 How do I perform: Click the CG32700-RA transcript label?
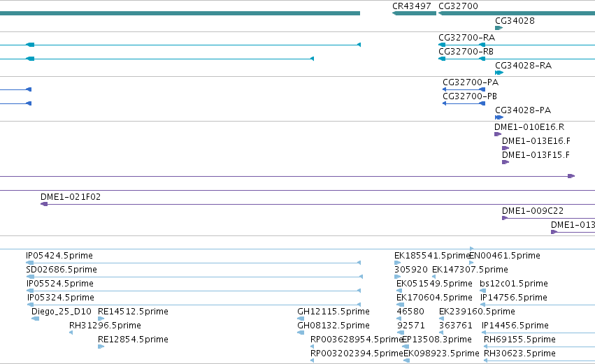pyautogui.click(x=467, y=38)
